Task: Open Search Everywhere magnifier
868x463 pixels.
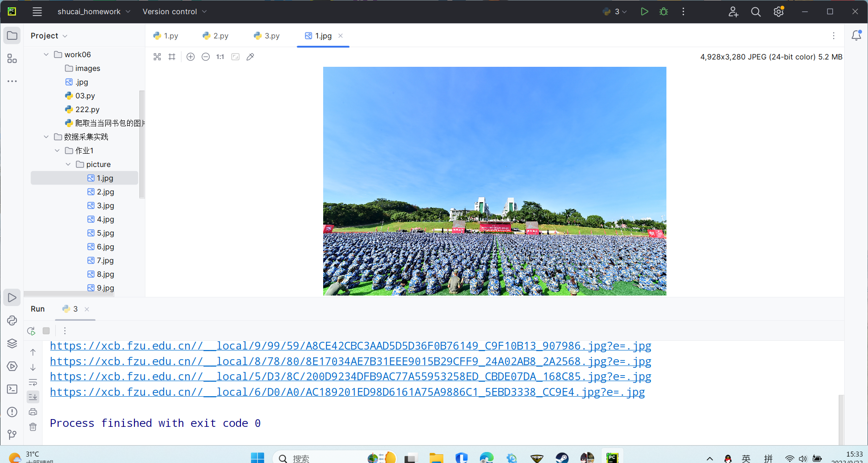Action: (x=756, y=11)
